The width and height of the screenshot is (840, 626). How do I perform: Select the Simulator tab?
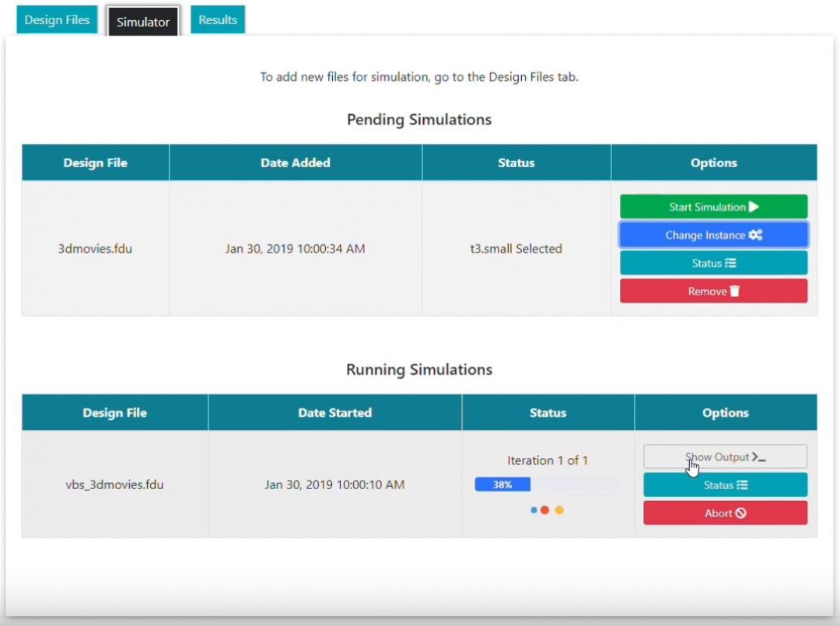[143, 22]
